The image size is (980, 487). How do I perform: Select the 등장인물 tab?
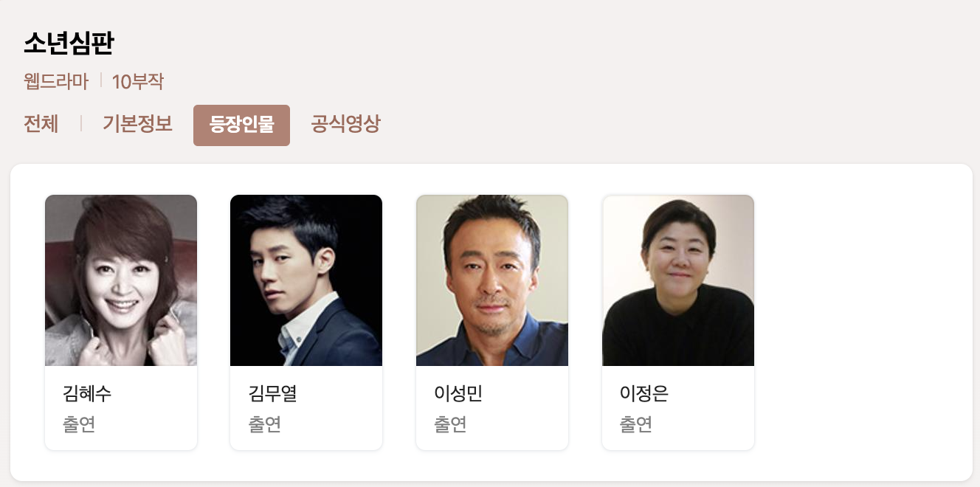coord(241,125)
